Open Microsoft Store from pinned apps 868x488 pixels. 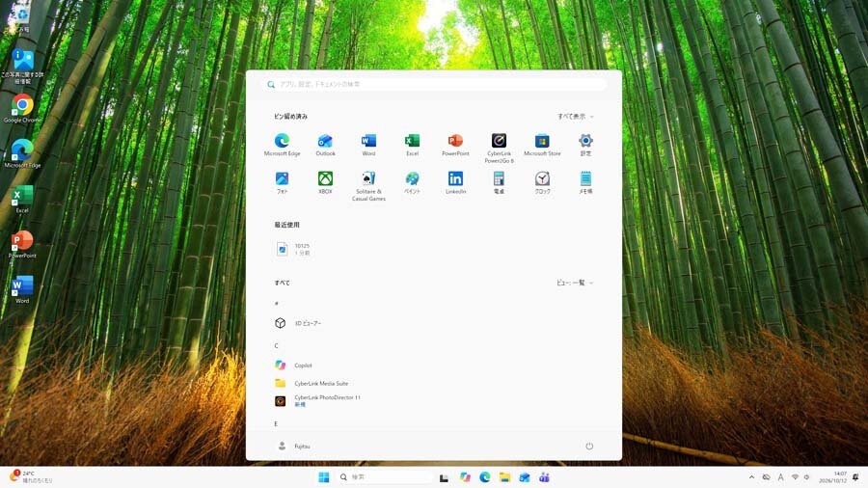[542, 145]
